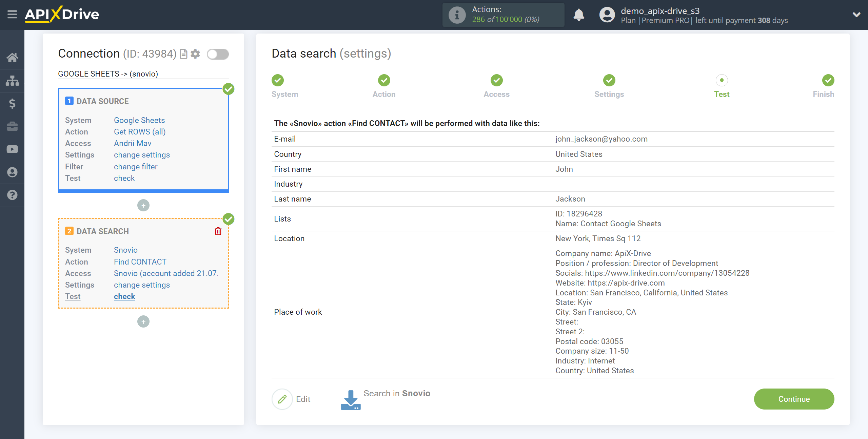The height and width of the screenshot is (439, 868).
Task: Click the change filter link
Action: click(136, 167)
